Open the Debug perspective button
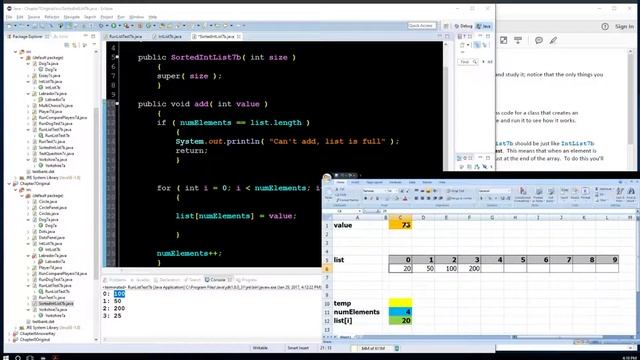The width and height of the screenshot is (640, 360). (x=463, y=26)
